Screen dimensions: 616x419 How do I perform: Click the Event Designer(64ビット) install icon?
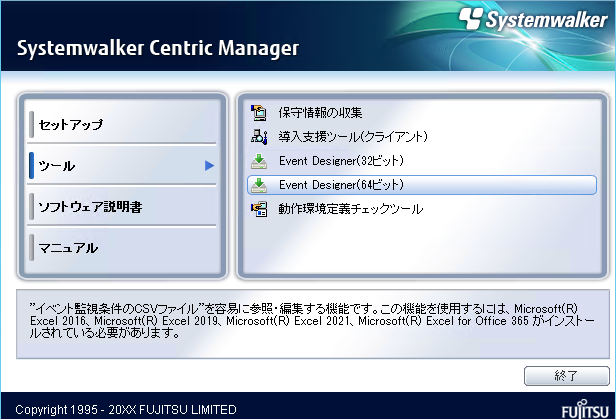pos(259,185)
